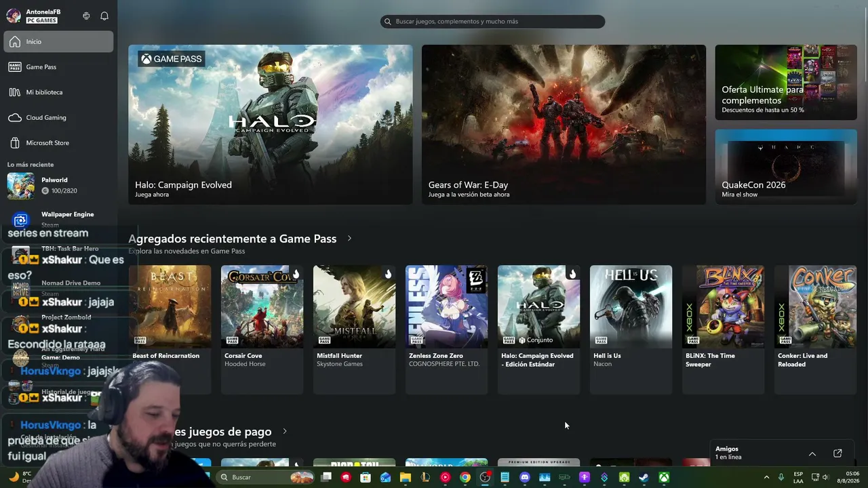Show hidden system tray icons
The height and width of the screenshot is (488, 868).
(x=767, y=477)
